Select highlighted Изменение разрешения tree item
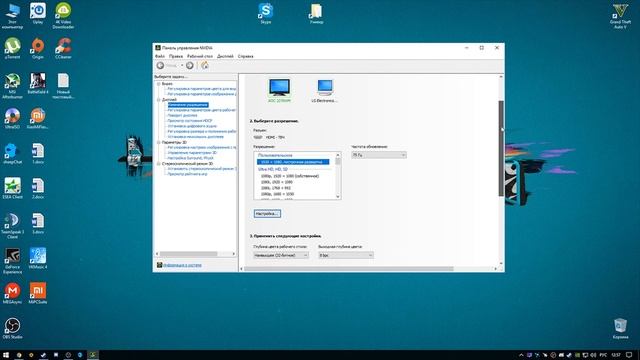Viewport: 640px width, 360px height. tap(188, 105)
